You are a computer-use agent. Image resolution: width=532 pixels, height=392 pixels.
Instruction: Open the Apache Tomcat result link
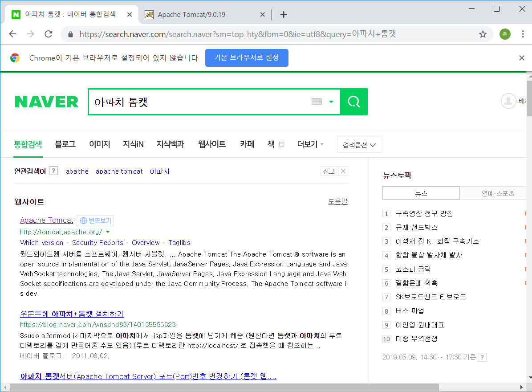point(46,220)
